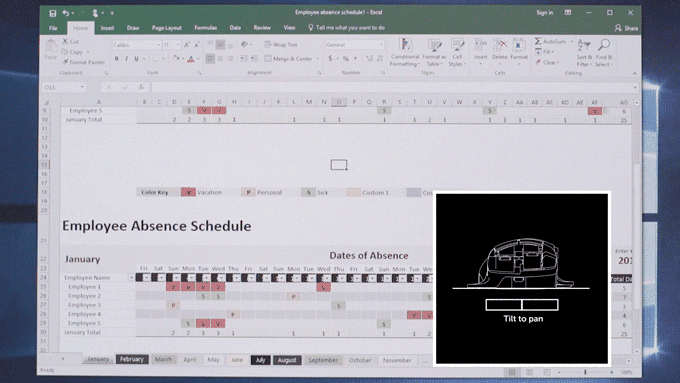Switch to the Page Layout ribbon tab

167,28
